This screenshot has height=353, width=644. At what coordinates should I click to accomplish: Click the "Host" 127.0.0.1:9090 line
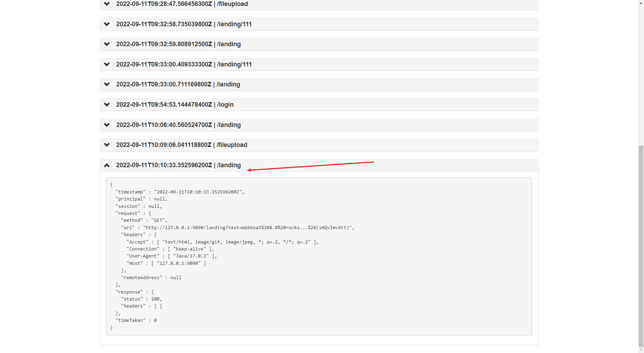click(166, 263)
